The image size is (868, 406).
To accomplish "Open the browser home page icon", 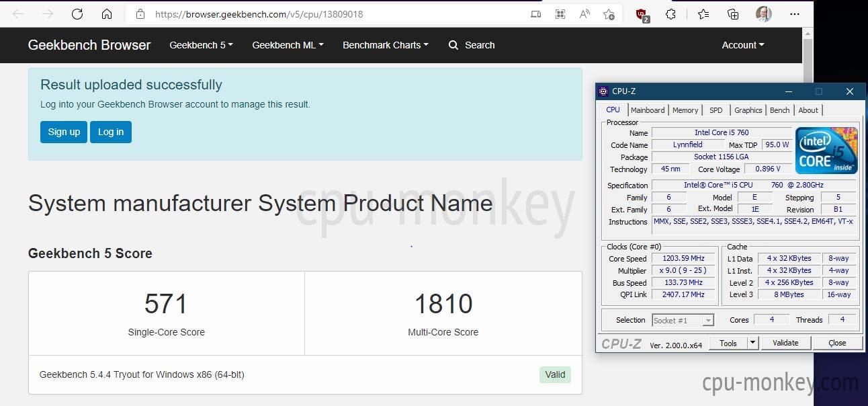I will (x=107, y=14).
